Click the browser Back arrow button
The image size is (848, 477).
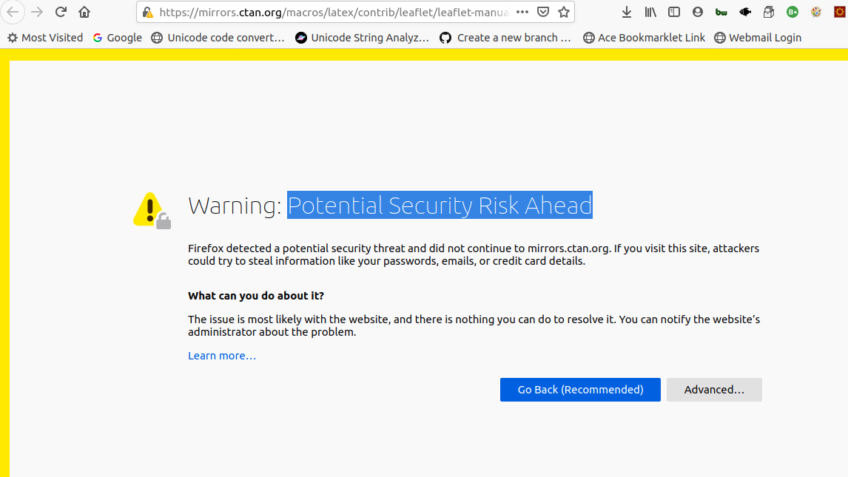coord(12,12)
